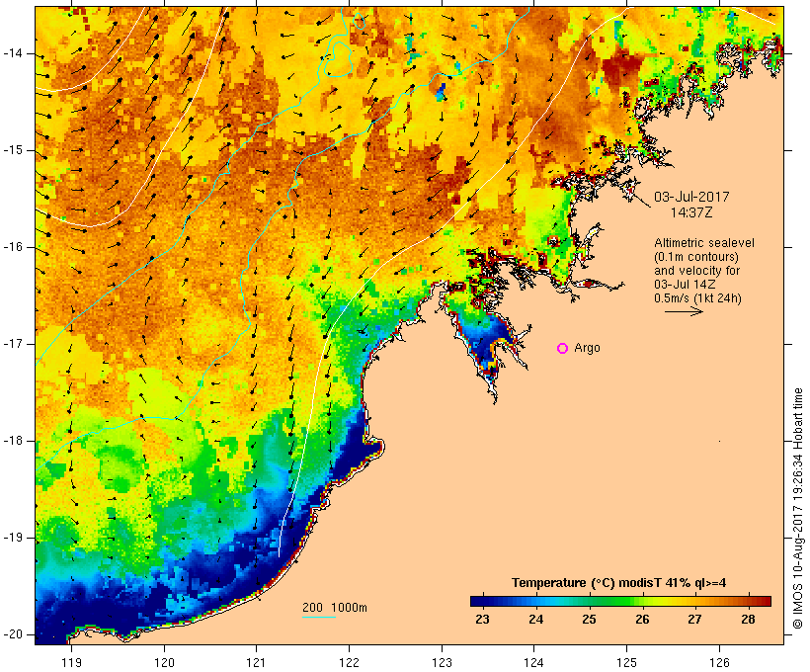Click latitude axis label '-19'

13,539
